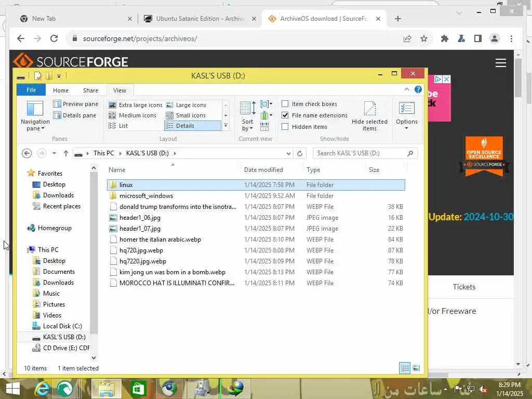Choose Extra large icons layout
Viewport: 532px width, 399px height.
[x=136, y=105]
